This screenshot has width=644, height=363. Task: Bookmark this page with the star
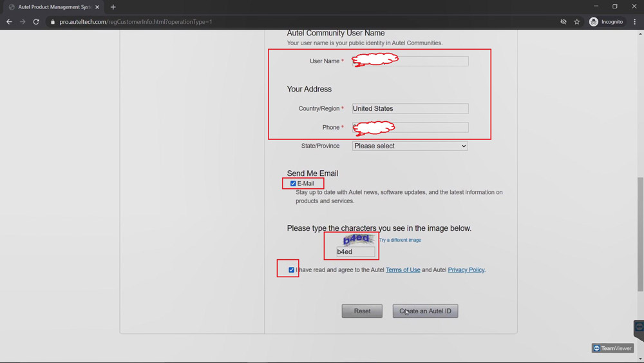coord(576,22)
